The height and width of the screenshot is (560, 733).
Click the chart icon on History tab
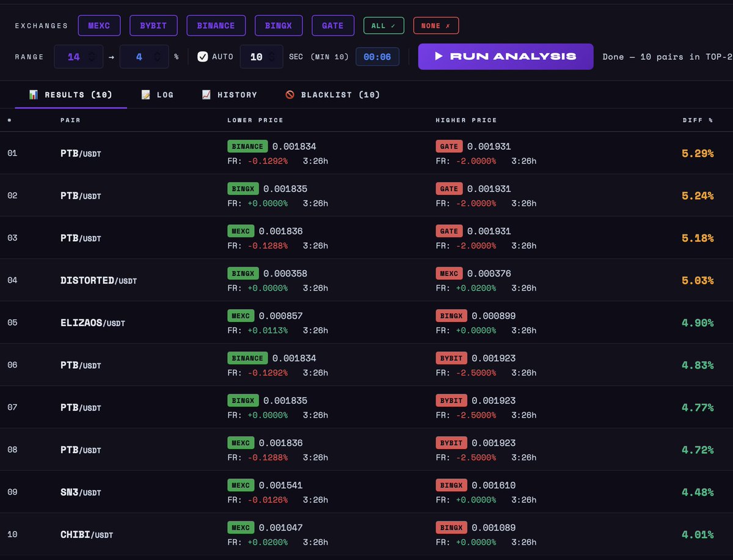tap(206, 95)
